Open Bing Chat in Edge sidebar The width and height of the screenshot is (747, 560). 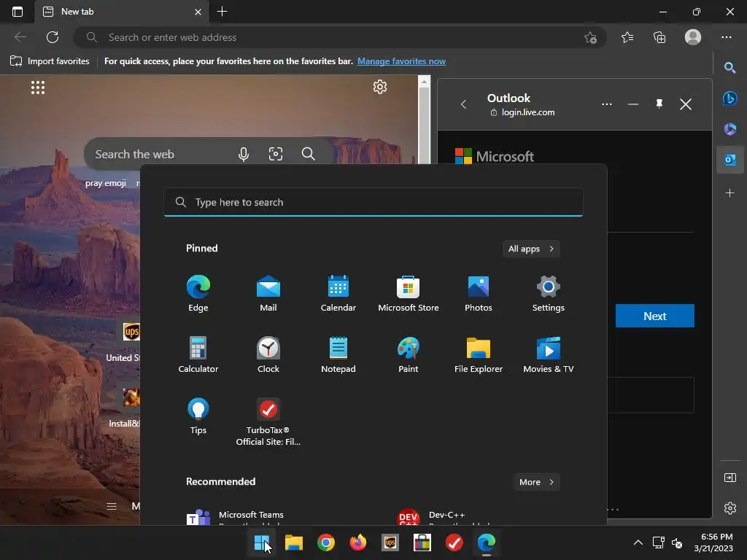tap(729, 98)
